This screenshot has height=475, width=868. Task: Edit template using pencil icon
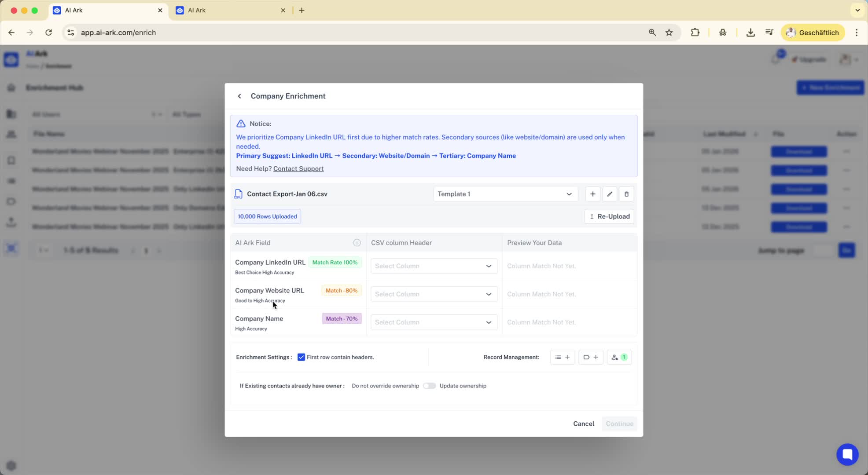click(610, 194)
